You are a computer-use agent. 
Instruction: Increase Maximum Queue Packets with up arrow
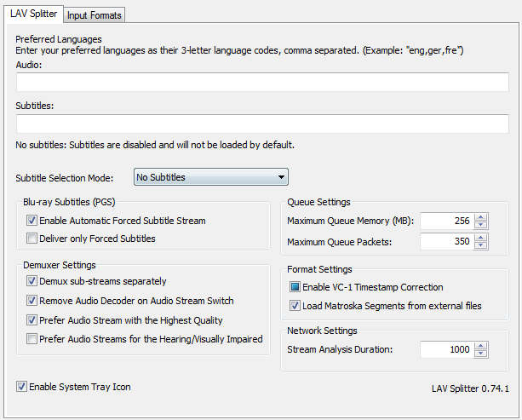coord(481,238)
